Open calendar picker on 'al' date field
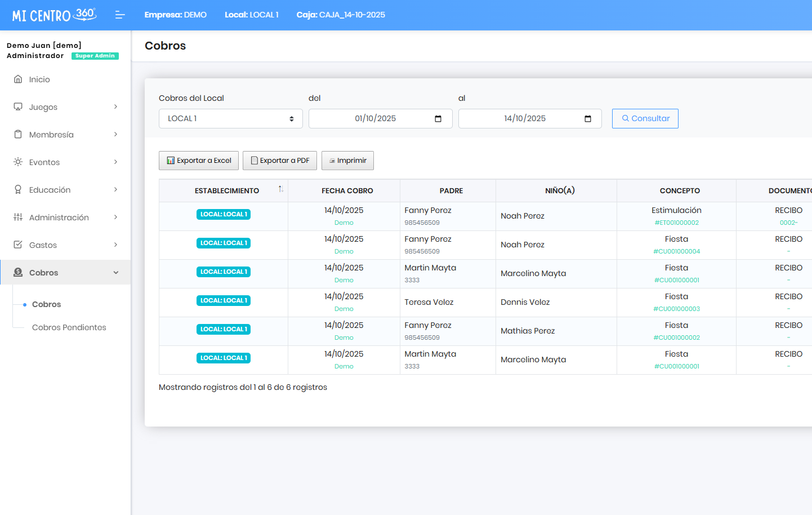Viewport: 812px width, 515px height. [x=588, y=119]
